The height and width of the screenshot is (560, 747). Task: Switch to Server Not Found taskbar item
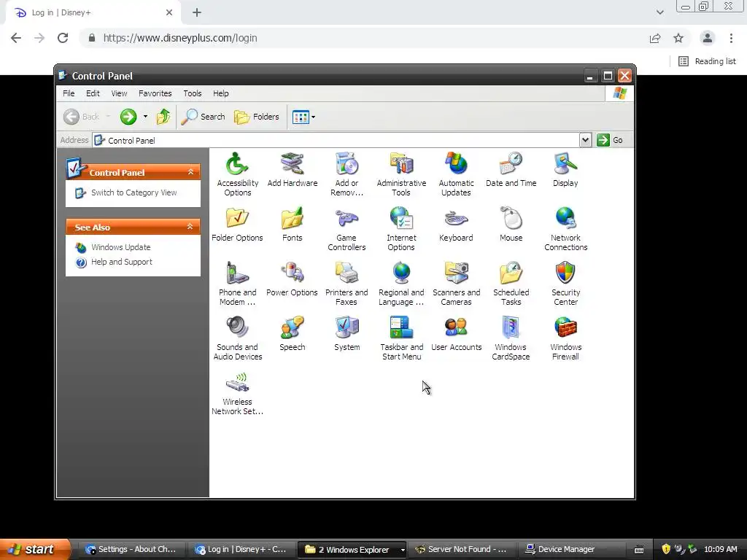tap(461, 550)
